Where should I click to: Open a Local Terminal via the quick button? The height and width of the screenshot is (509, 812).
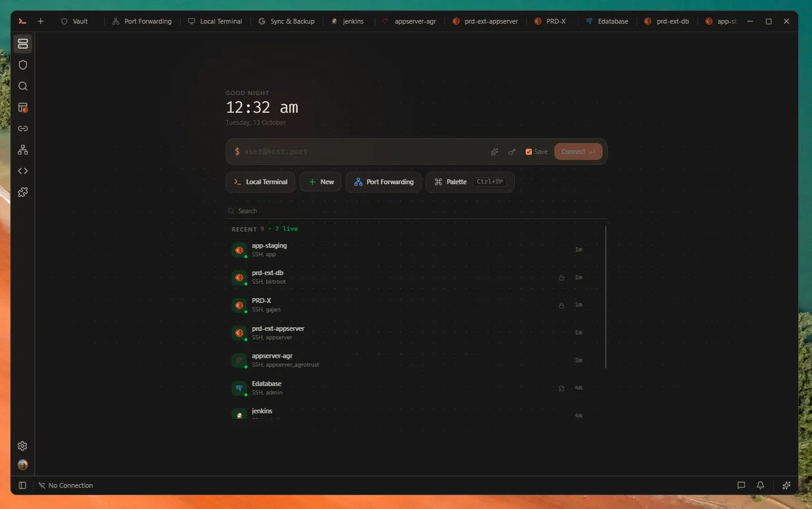pyautogui.click(x=261, y=182)
